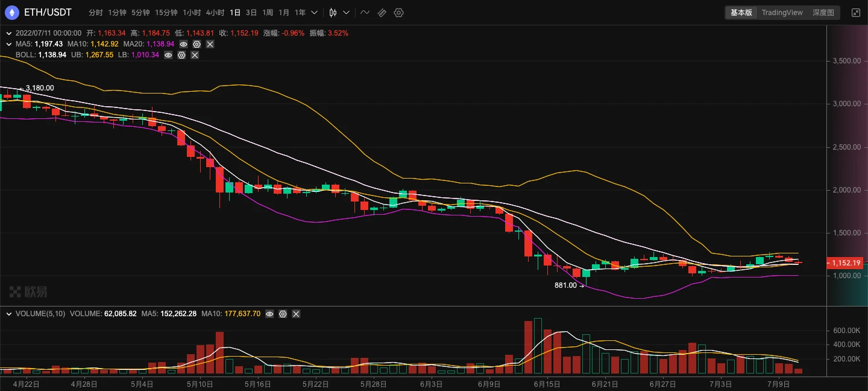The height and width of the screenshot is (391, 868).
Task: Switch to 1分钟 interval
Action: tap(117, 13)
